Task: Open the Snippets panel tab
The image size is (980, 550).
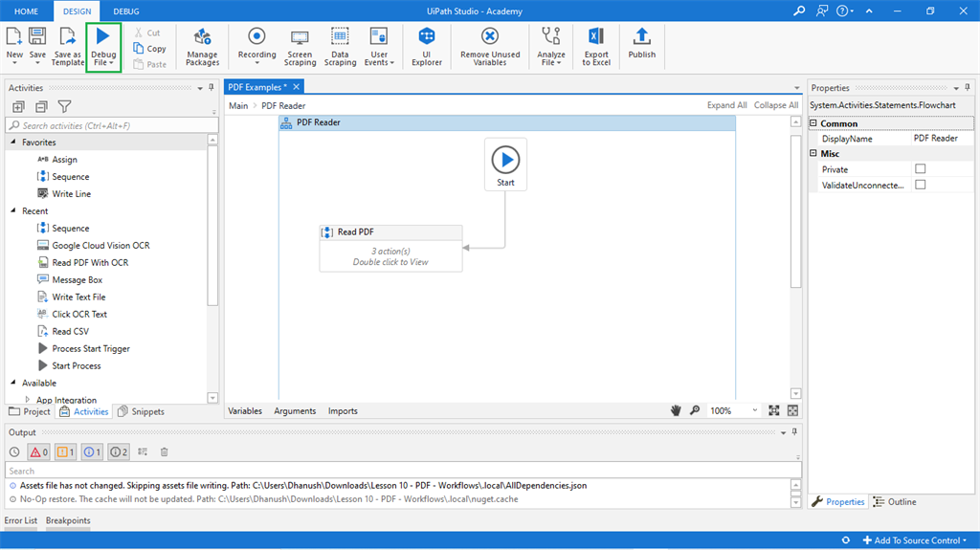Action: click(x=142, y=411)
